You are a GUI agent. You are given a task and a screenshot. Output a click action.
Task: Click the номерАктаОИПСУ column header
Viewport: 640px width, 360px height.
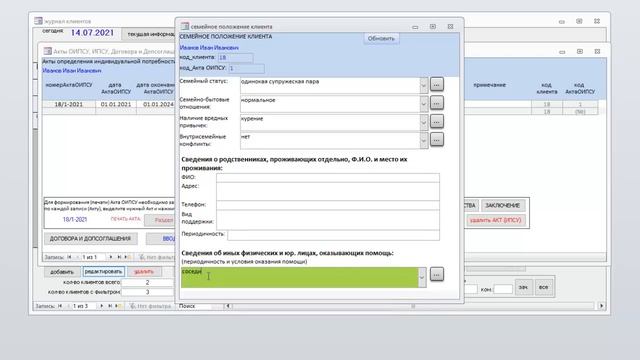point(69,85)
